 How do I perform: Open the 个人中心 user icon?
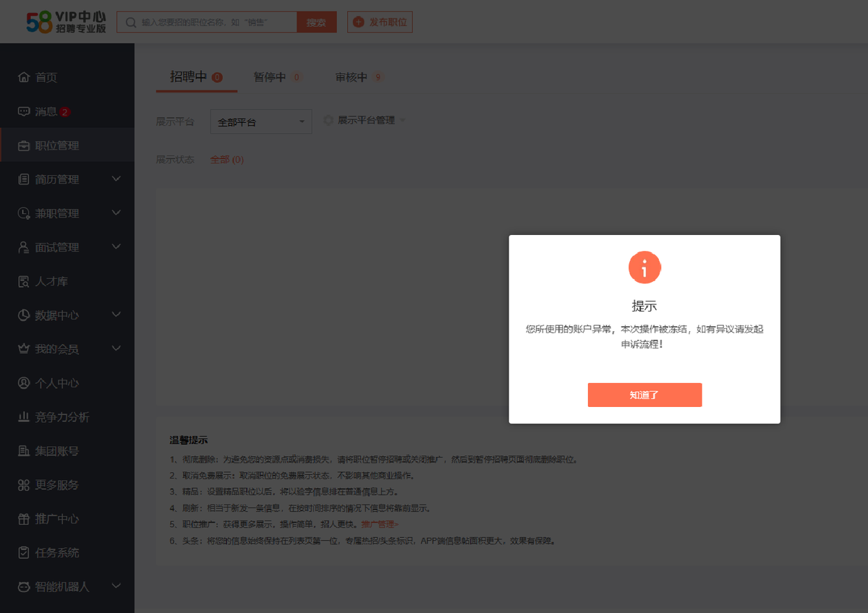point(24,383)
